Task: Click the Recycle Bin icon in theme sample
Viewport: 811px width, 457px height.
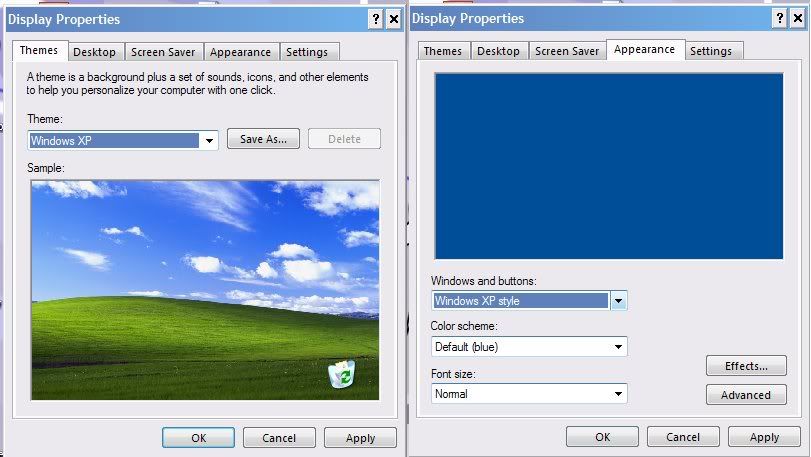Action: click(x=342, y=374)
